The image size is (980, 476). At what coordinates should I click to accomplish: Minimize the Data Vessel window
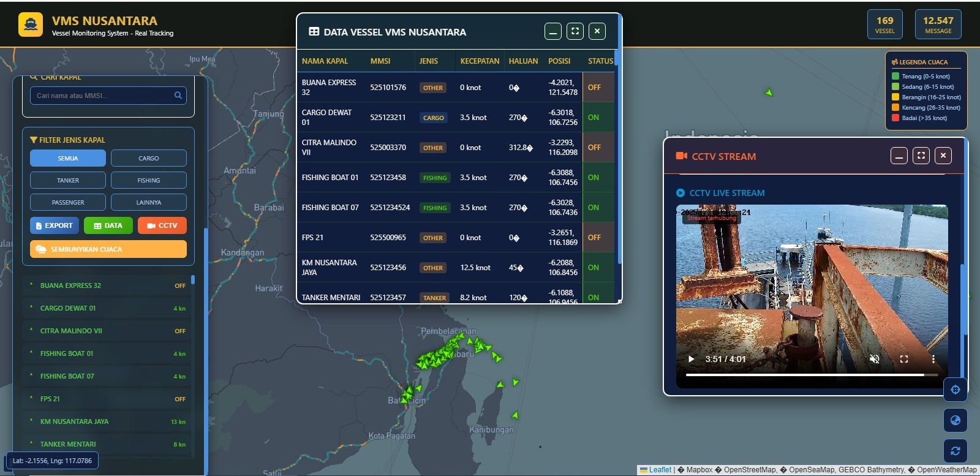point(553,31)
